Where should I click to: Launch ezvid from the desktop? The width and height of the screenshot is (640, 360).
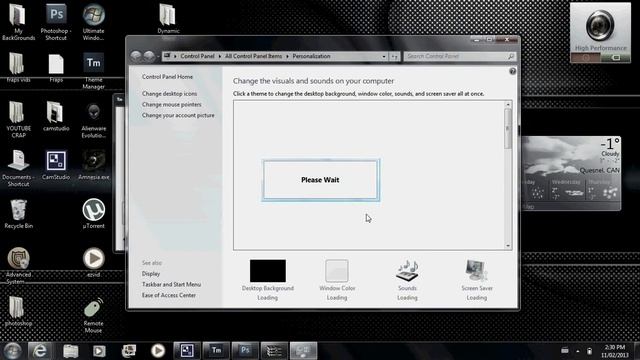pos(93,262)
